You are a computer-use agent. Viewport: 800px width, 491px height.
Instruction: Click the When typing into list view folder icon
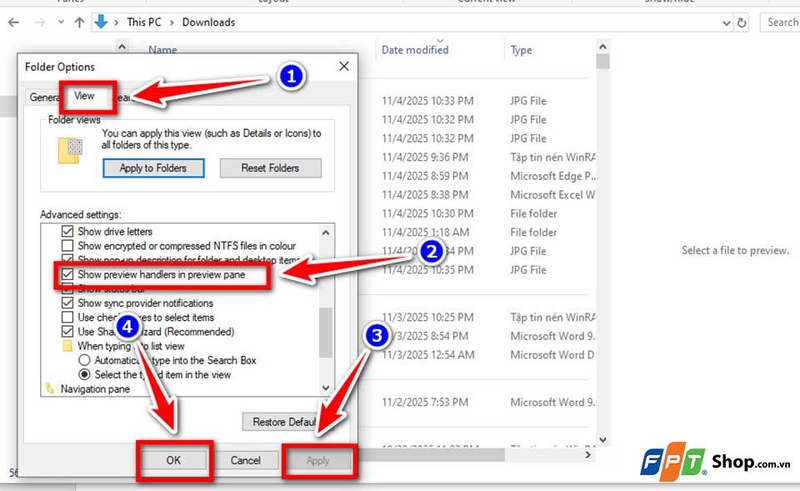[67, 346]
